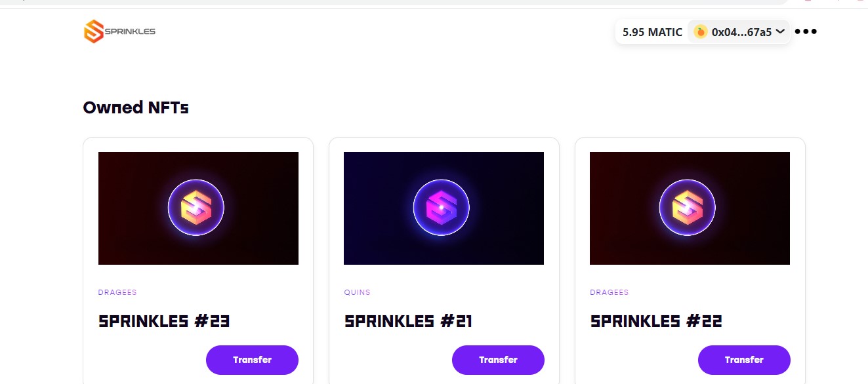Image resolution: width=868 pixels, height=384 pixels.
Task: Select the SPRINKLES #23 title
Action: (164, 321)
